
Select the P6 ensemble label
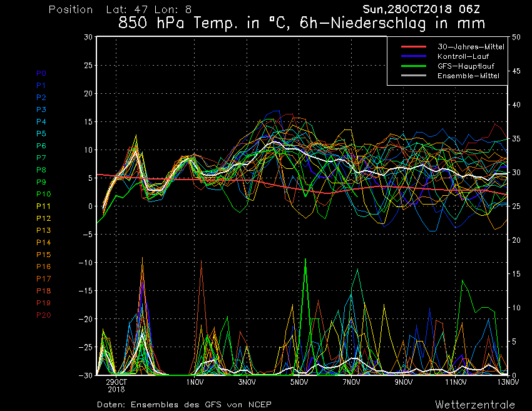(41, 146)
